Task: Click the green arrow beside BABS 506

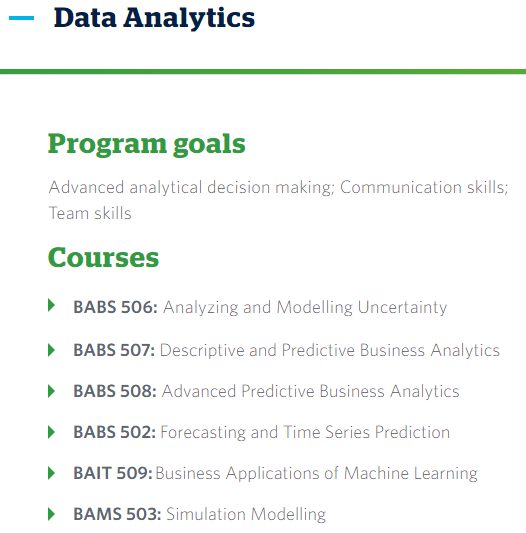Action: pos(51,305)
